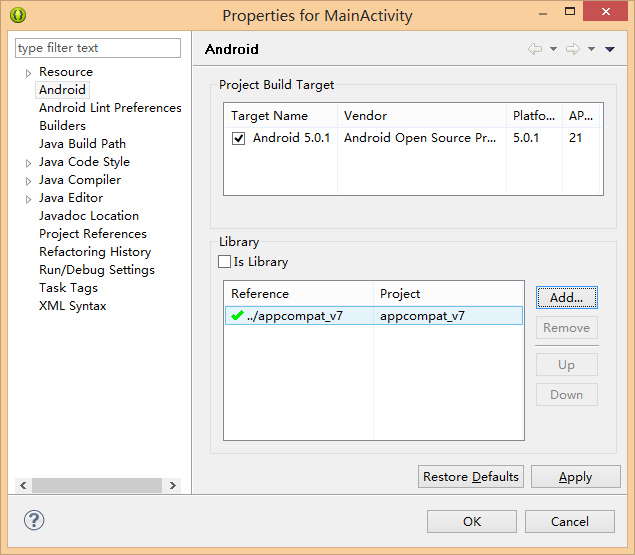Select the Java Compiler label

(x=80, y=179)
